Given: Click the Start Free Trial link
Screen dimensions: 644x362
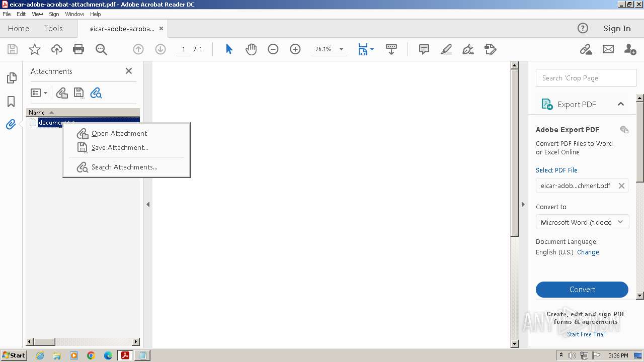Looking at the screenshot, I should click(586, 334).
